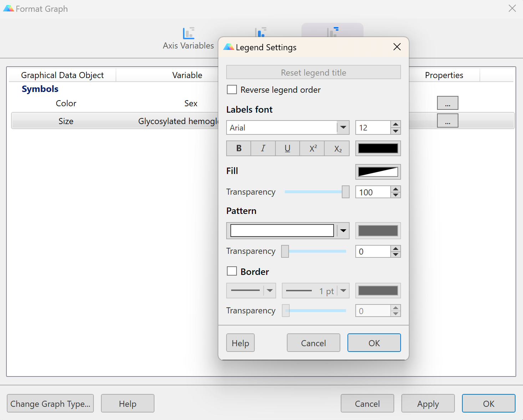Toggle bold formatting for legend labels

[x=239, y=148]
